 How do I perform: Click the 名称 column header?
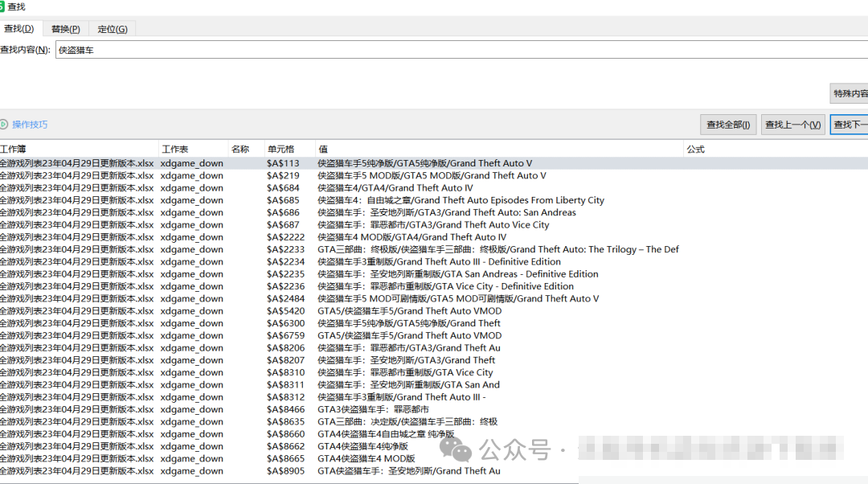click(246, 149)
